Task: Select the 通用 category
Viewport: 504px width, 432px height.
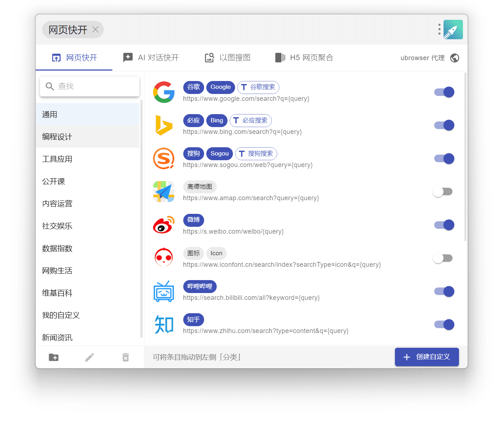Action: pyautogui.click(x=87, y=114)
